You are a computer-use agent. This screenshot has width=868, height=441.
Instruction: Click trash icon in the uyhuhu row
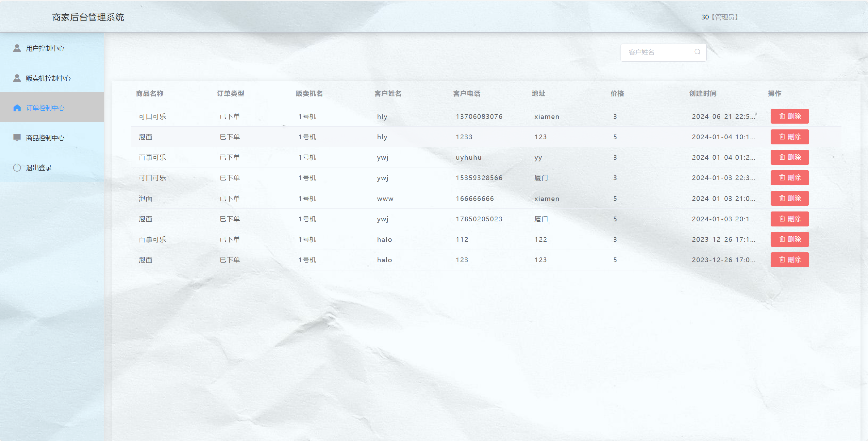click(x=782, y=157)
